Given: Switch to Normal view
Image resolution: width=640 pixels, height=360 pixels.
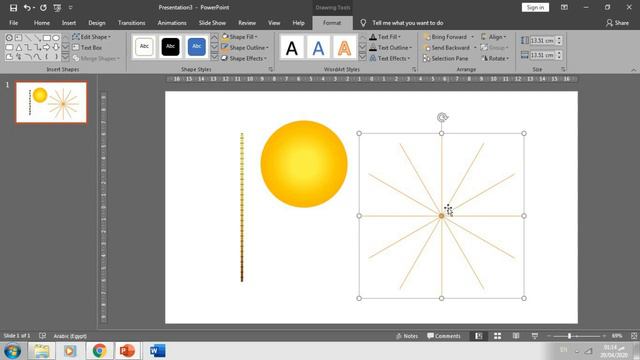Looking at the screenshot, I should pos(479,336).
